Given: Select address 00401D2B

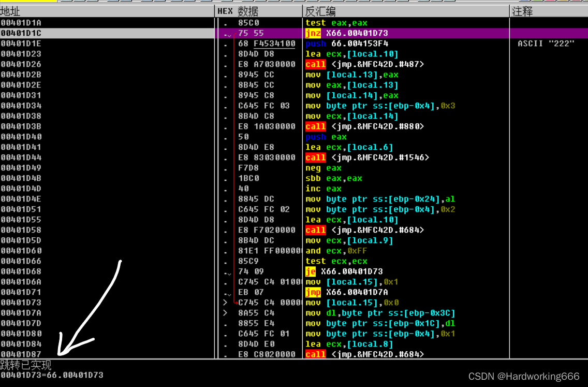Looking at the screenshot, I should pos(21,75).
